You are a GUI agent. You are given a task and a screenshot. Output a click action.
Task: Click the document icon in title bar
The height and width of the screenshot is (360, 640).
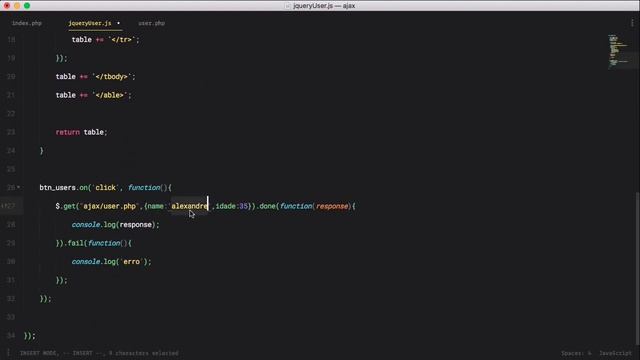(x=288, y=6)
